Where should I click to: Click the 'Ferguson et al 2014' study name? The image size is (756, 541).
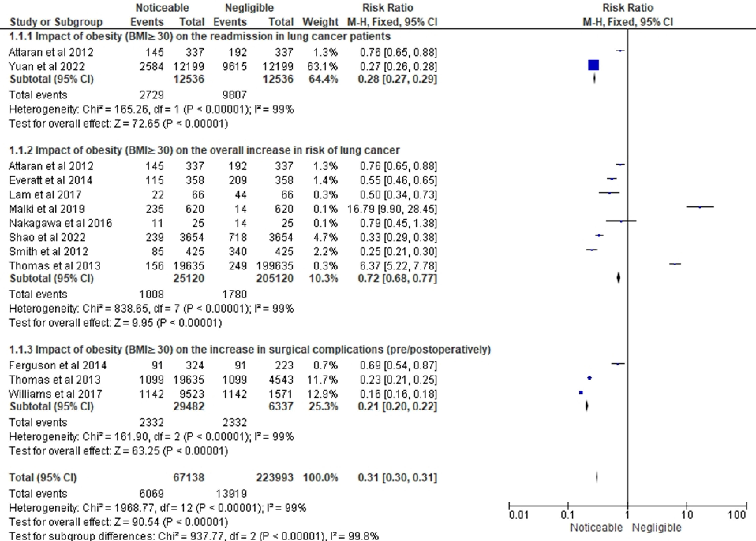(58, 365)
